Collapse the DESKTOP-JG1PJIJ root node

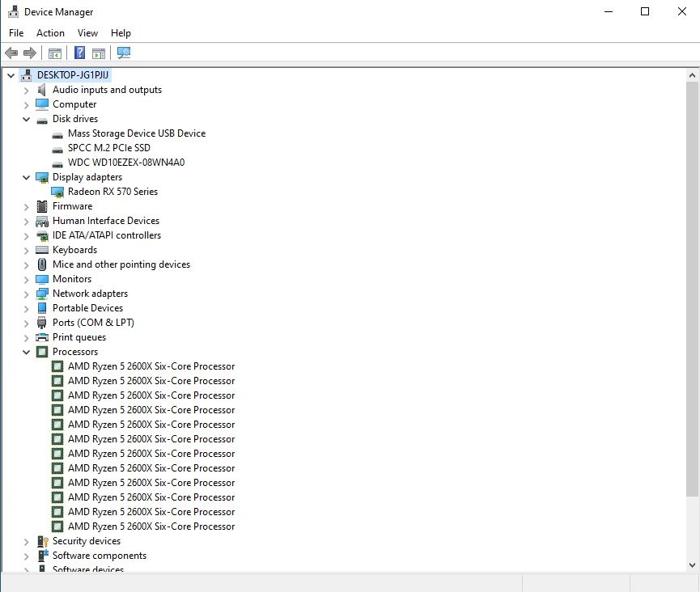(x=11, y=75)
